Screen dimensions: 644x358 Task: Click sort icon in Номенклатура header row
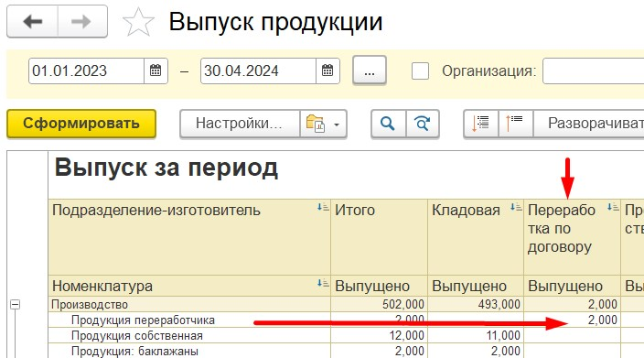(323, 283)
